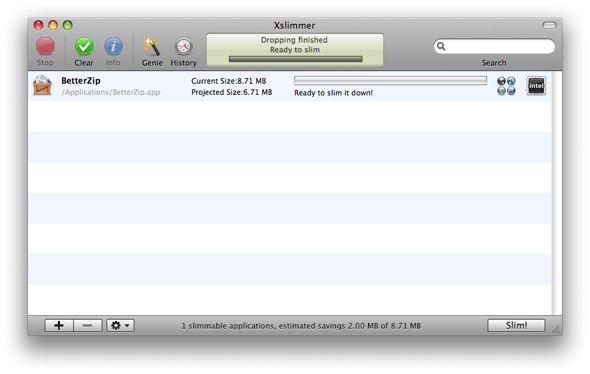Click the Current Size:8.71 MB text
The height and width of the screenshot is (374, 590).
pyautogui.click(x=228, y=81)
